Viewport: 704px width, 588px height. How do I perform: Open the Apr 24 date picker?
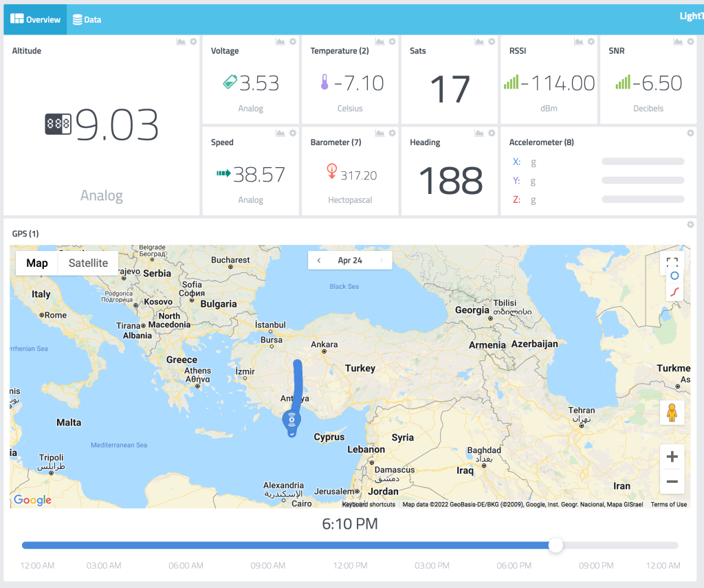click(x=350, y=261)
